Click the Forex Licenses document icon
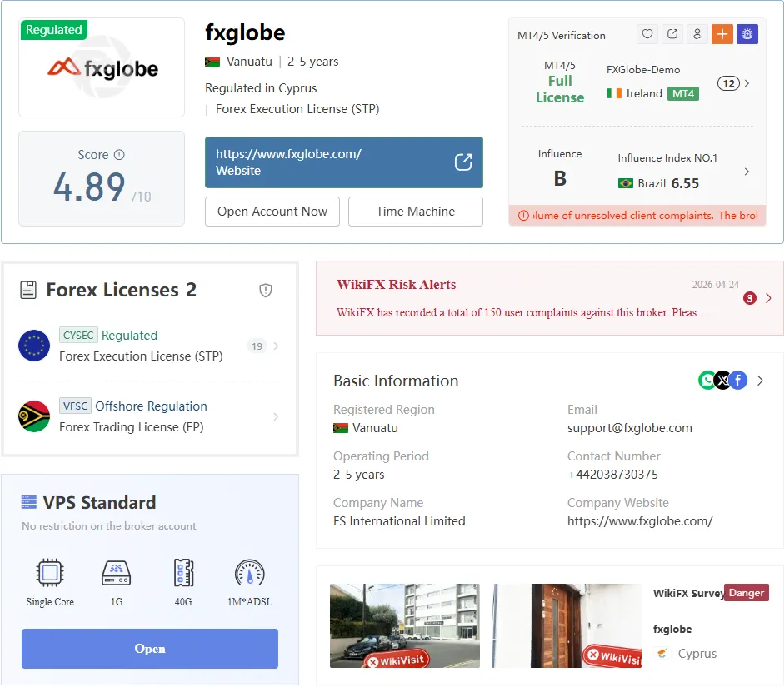Screen dimensions: 784x687 pos(28,290)
